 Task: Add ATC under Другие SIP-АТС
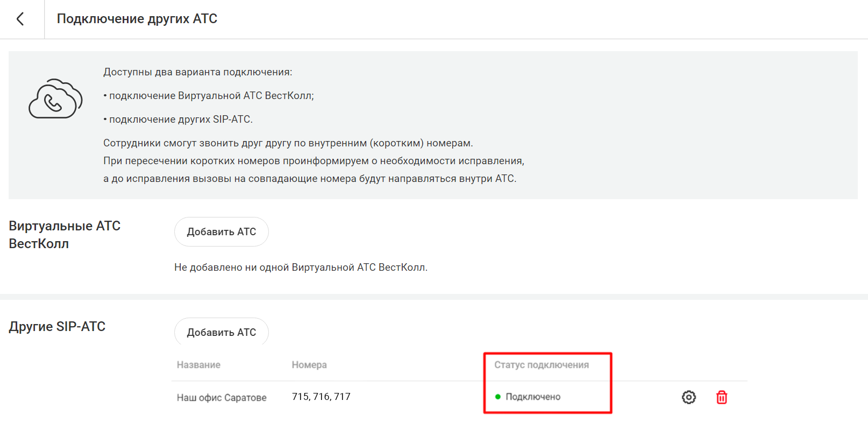click(x=222, y=332)
